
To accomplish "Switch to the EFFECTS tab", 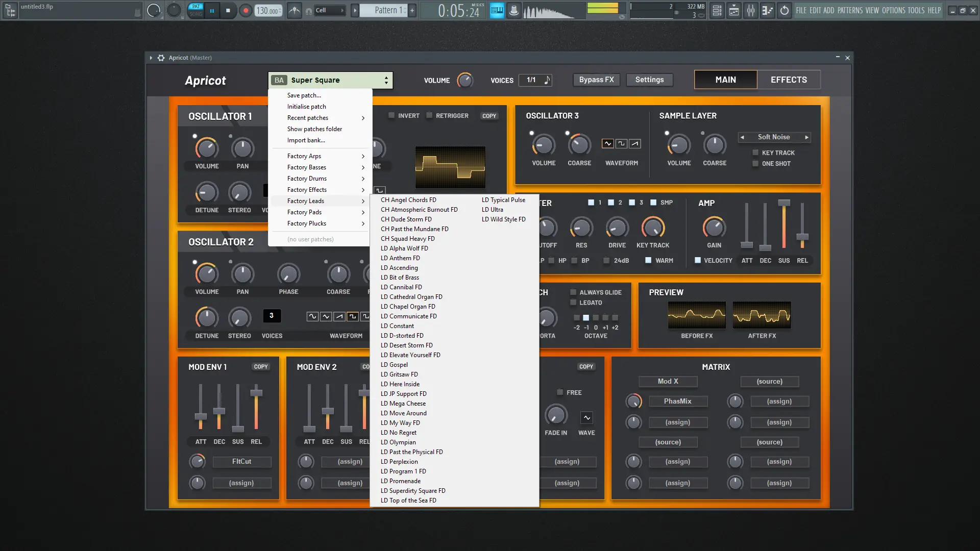I will 788,80.
